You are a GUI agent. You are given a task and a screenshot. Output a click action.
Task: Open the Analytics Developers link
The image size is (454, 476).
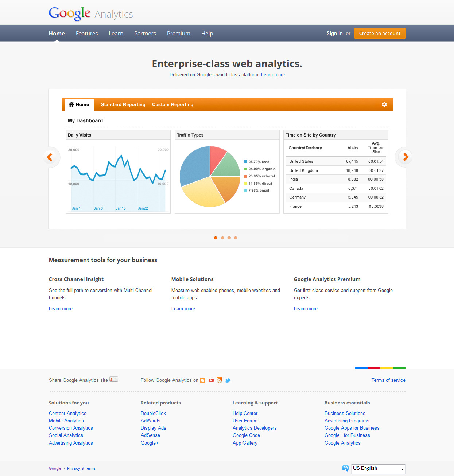pos(255,428)
